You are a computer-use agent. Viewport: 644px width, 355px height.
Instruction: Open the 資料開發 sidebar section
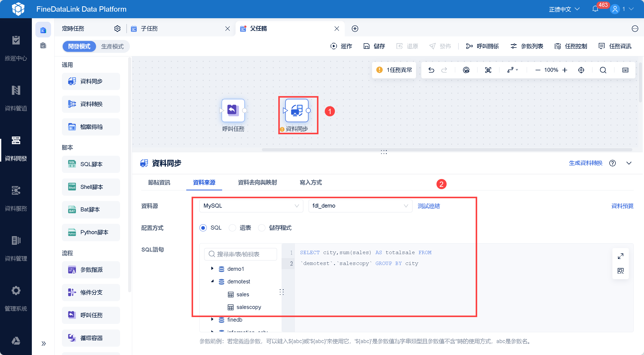pyautogui.click(x=16, y=148)
